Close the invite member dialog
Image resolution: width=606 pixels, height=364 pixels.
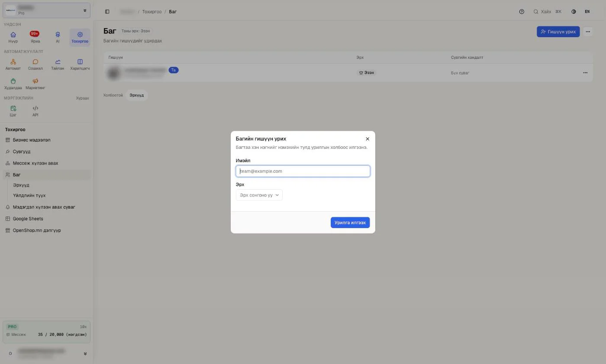pos(367,139)
